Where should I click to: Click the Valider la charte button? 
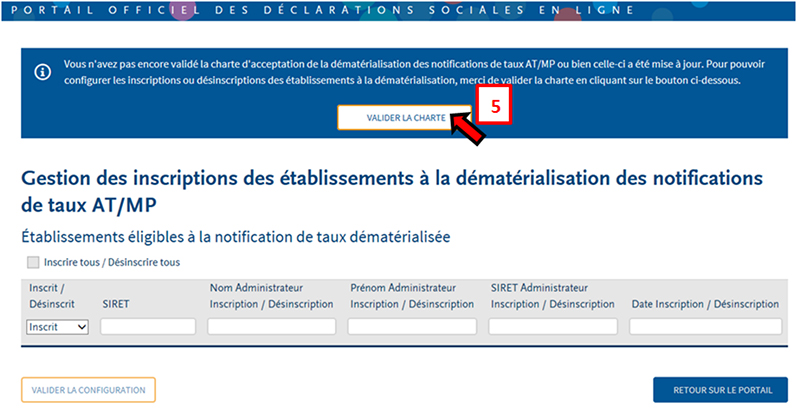(x=404, y=118)
